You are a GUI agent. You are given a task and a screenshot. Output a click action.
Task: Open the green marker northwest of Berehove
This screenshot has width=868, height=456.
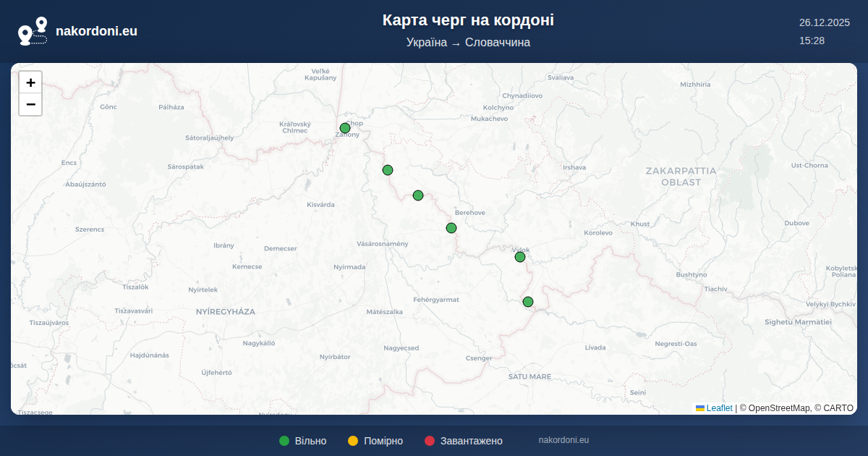click(x=418, y=195)
